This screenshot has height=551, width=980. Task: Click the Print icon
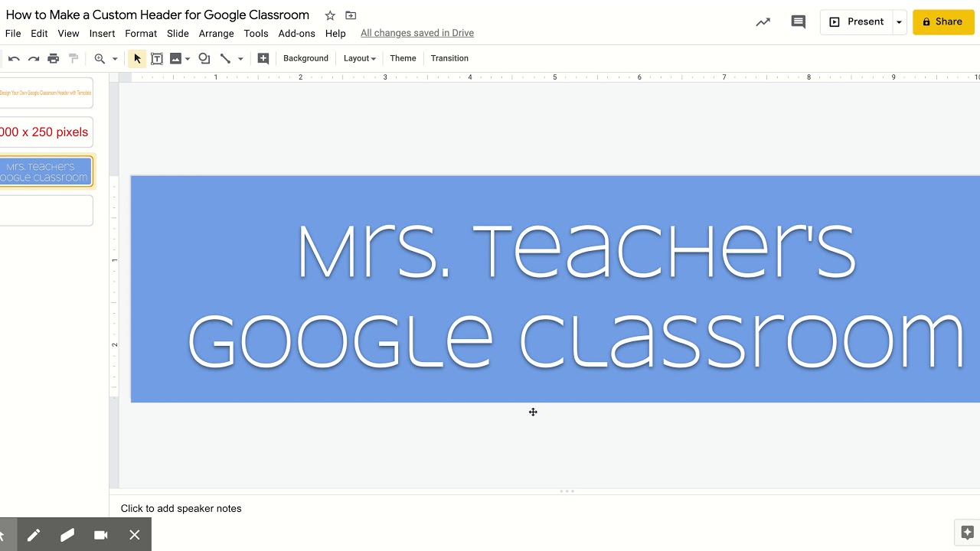pos(53,58)
